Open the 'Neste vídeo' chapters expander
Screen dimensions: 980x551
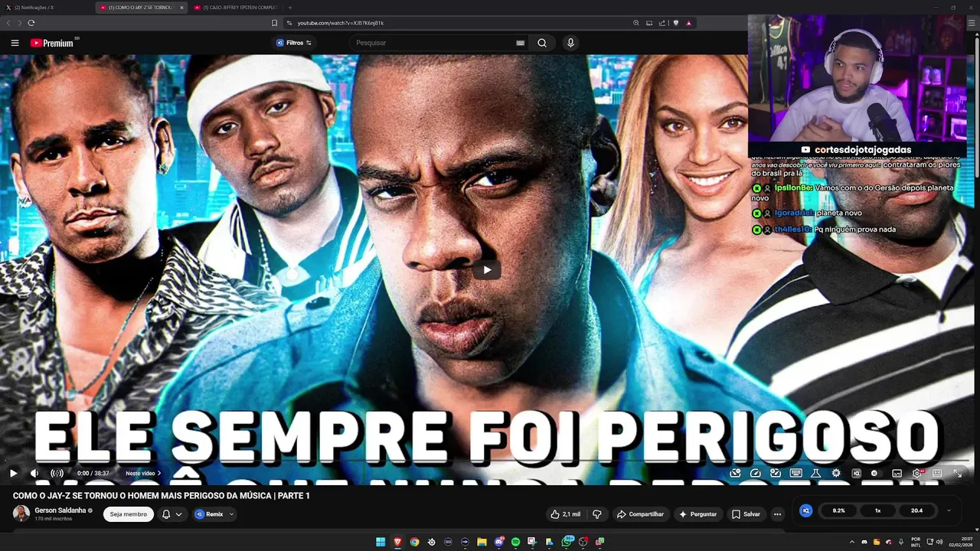(143, 473)
